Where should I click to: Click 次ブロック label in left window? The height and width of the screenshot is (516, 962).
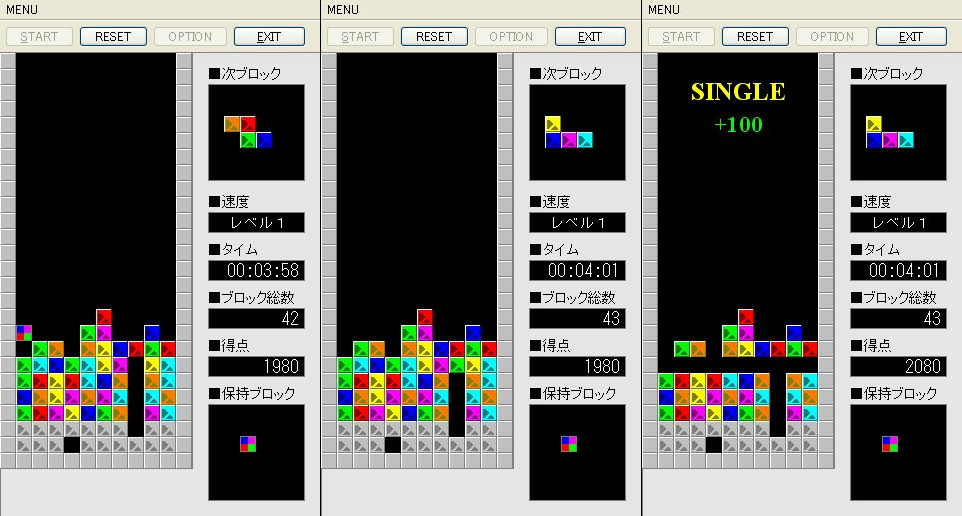245,74
